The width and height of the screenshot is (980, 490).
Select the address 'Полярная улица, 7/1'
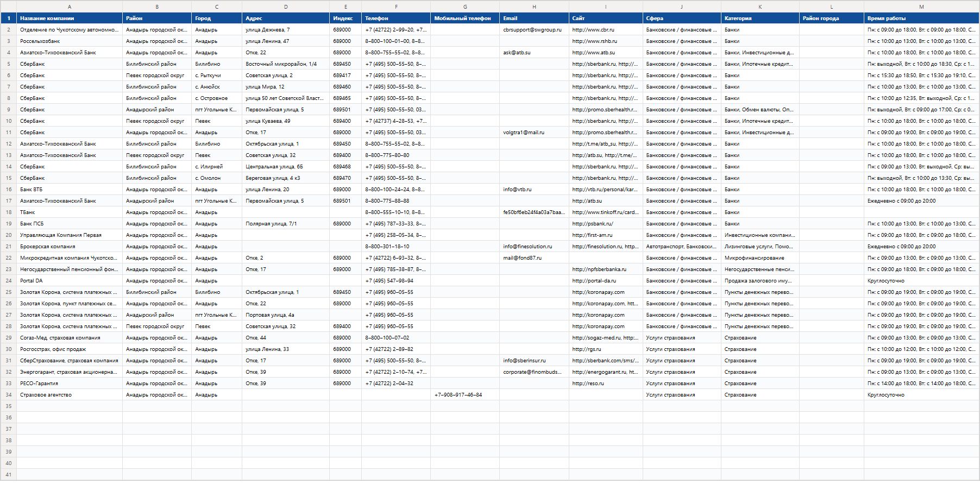point(286,224)
